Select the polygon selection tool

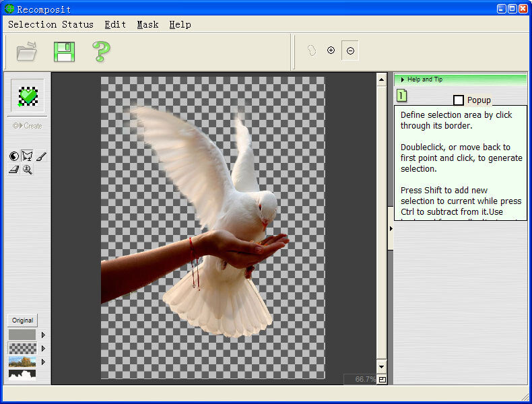click(27, 156)
